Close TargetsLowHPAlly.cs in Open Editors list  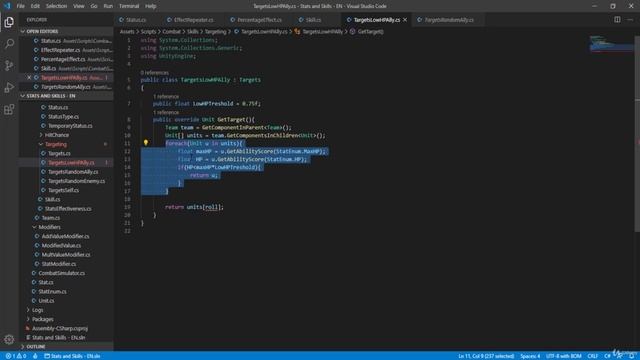coord(29,78)
